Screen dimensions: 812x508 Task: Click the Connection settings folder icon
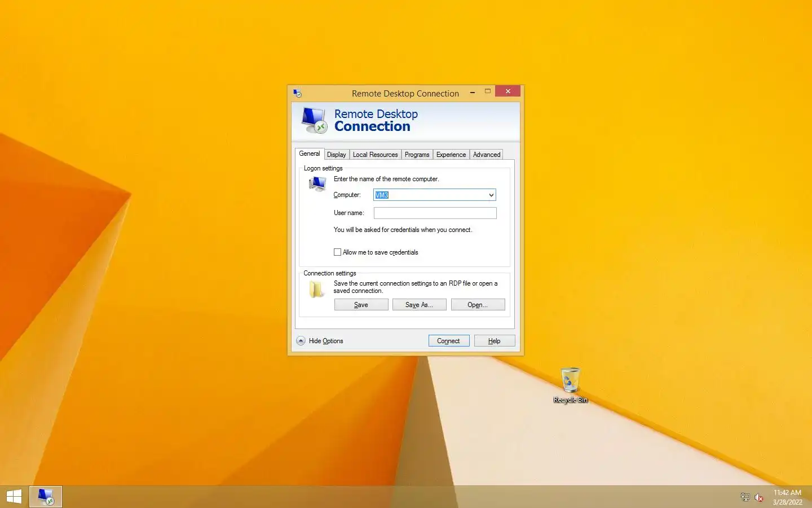pos(317,290)
